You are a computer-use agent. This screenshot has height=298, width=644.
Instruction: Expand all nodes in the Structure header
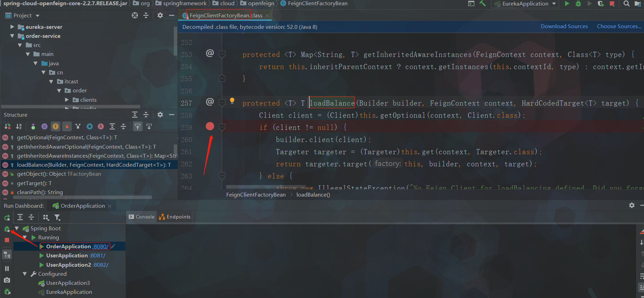pyautogui.click(x=135, y=115)
